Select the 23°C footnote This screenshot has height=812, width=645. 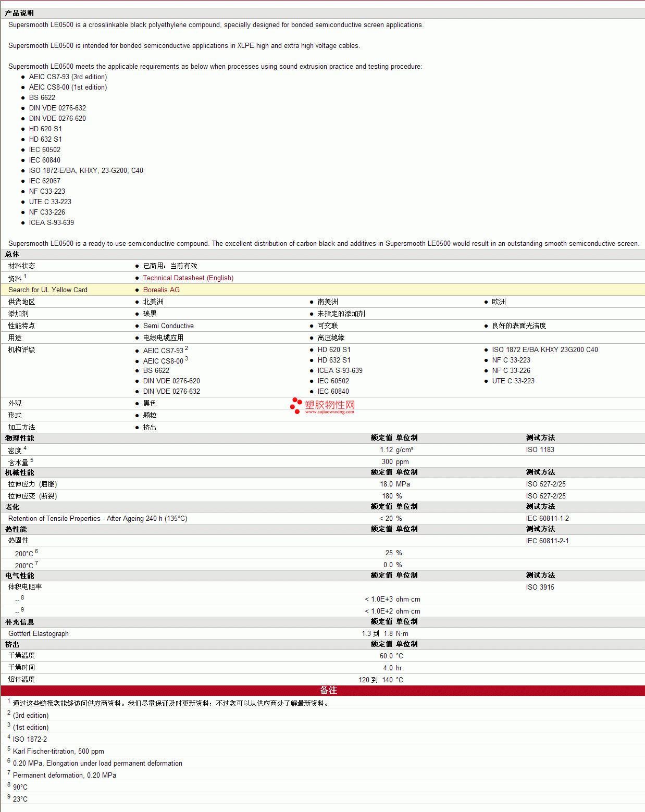(x=20, y=799)
